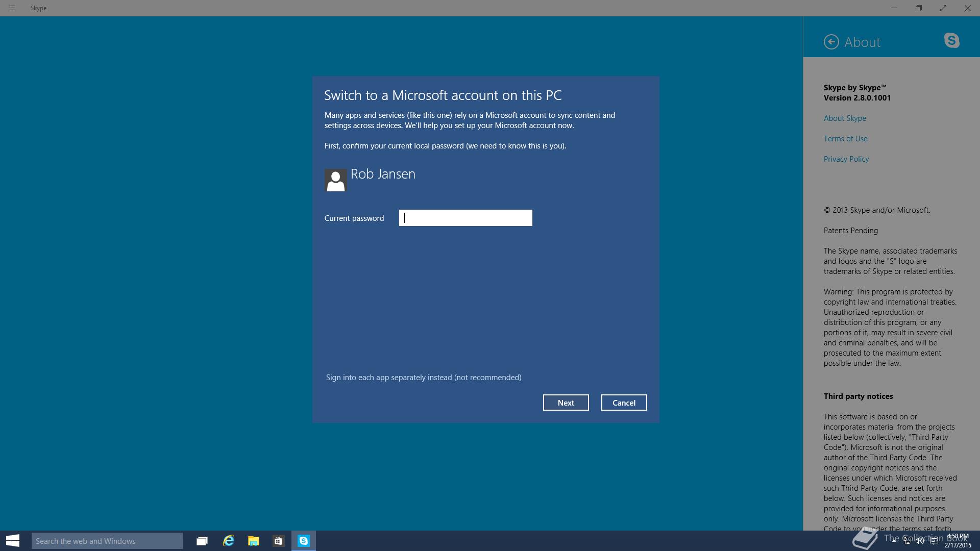Image resolution: width=980 pixels, height=551 pixels.
Task: Click the About panel heading text
Action: pos(862,42)
